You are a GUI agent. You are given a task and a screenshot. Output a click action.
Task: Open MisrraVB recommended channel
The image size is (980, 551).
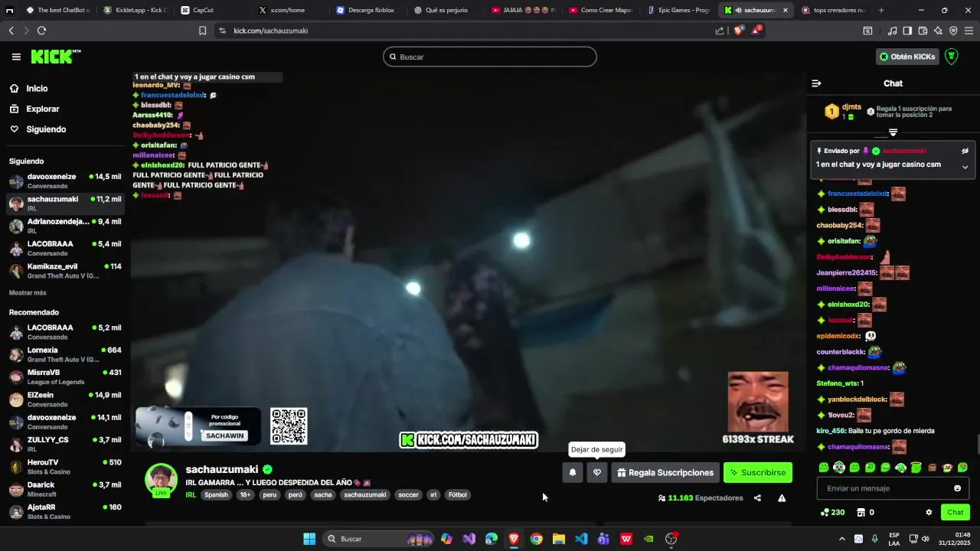(65, 377)
